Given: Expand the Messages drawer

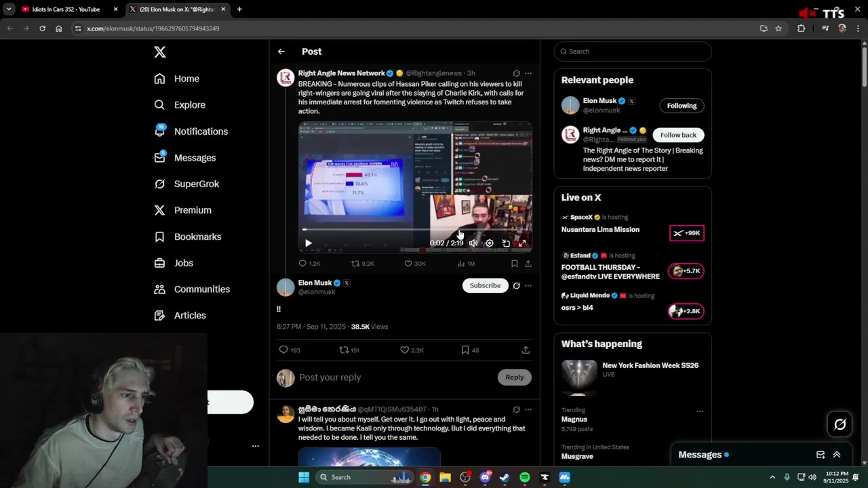Looking at the screenshot, I should pos(837,455).
